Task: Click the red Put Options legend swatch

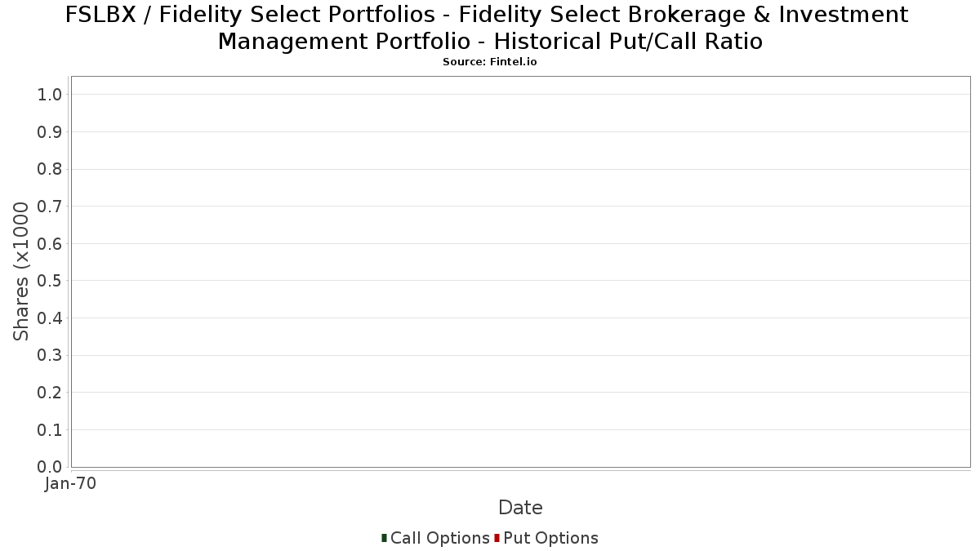Action: 497,538
